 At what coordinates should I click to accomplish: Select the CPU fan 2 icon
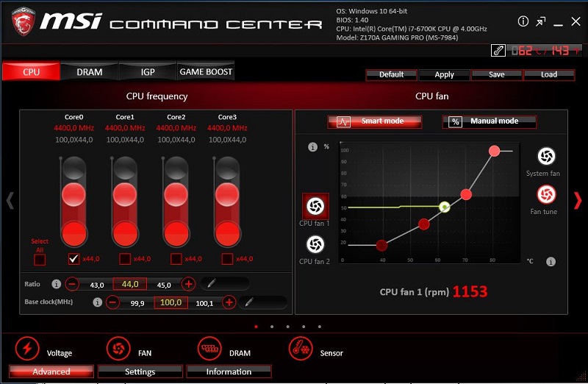point(315,244)
